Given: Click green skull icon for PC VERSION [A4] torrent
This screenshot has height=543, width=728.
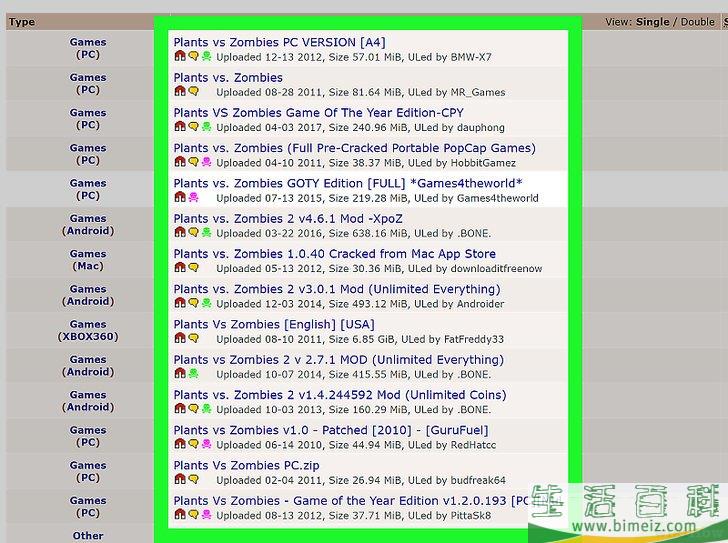Looking at the screenshot, I should (x=207, y=56).
